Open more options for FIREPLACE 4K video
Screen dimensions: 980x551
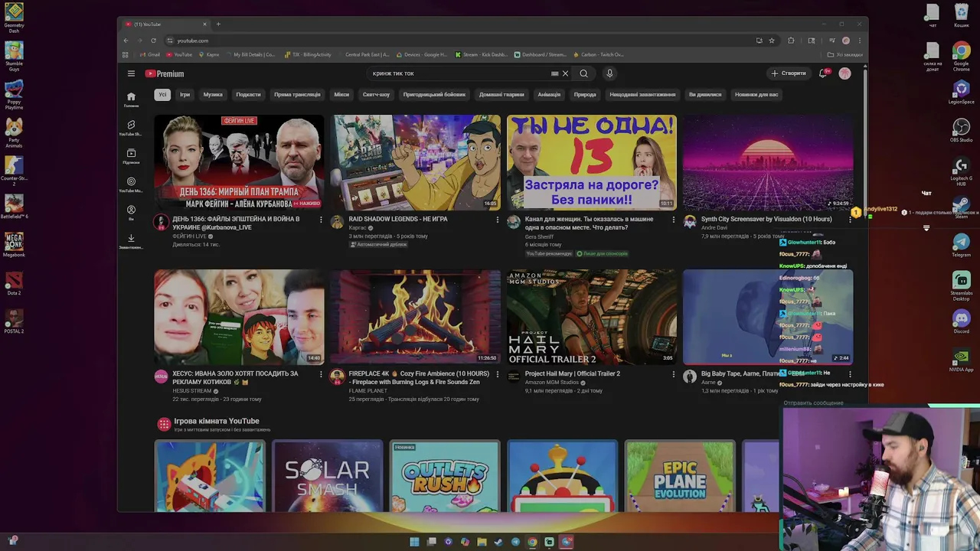tap(497, 374)
